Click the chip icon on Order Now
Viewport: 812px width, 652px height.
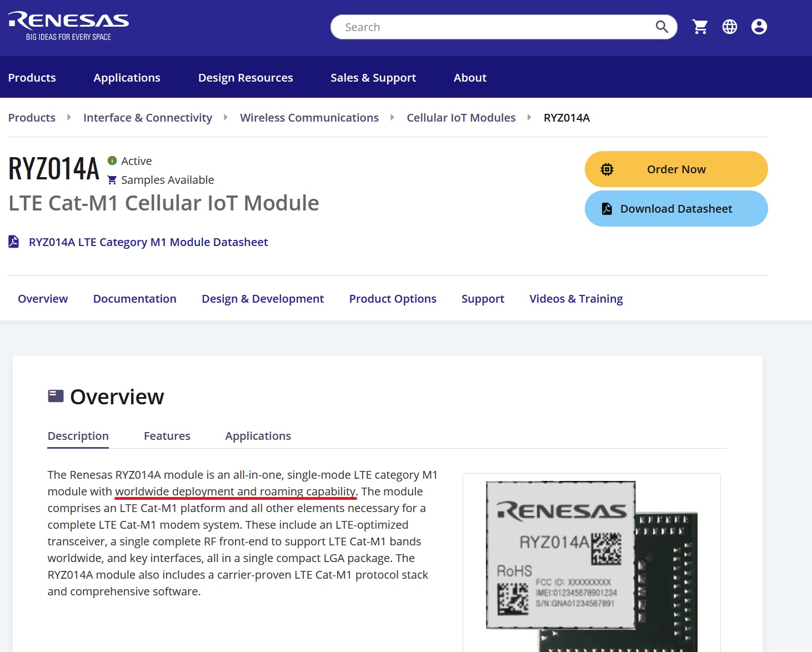[607, 169]
